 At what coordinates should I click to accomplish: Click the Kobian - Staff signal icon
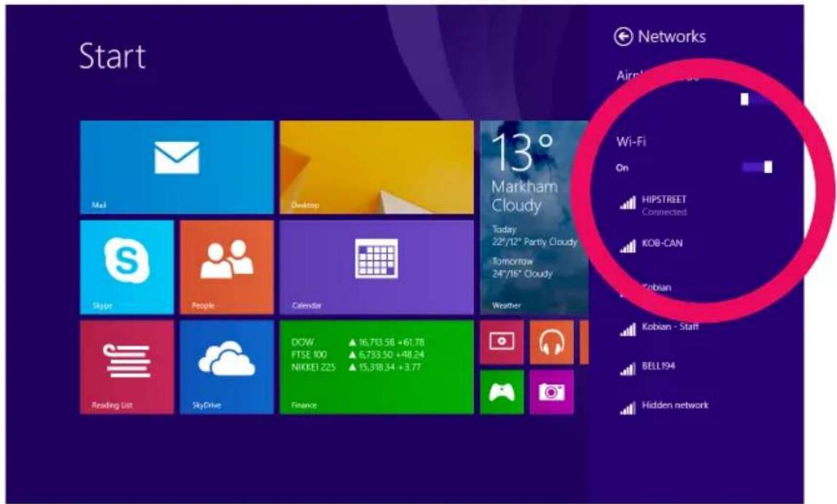628,329
